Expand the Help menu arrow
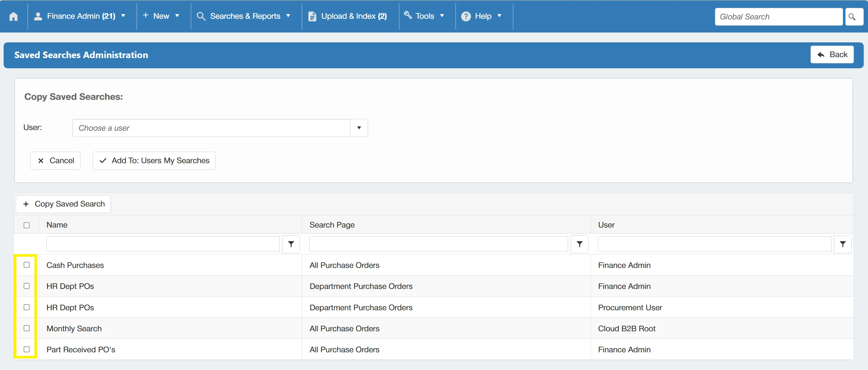 click(500, 16)
